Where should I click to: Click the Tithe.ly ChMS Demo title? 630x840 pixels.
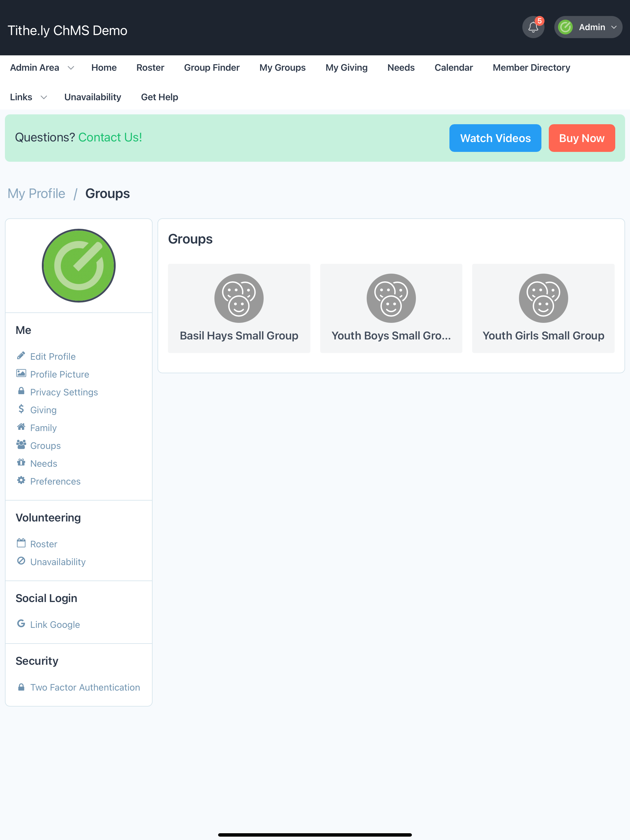click(x=67, y=30)
